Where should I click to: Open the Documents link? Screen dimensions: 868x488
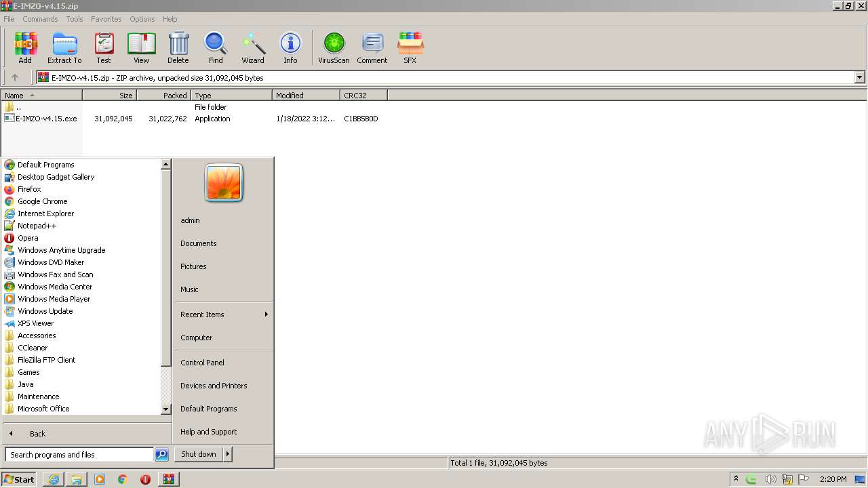(x=199, y=243)
